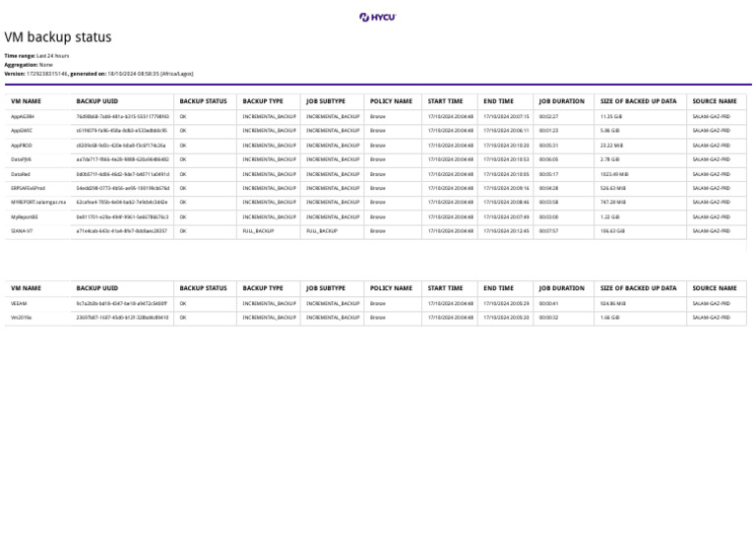Click the 'Time range: Last 24 hours' line

pos(36,56)
